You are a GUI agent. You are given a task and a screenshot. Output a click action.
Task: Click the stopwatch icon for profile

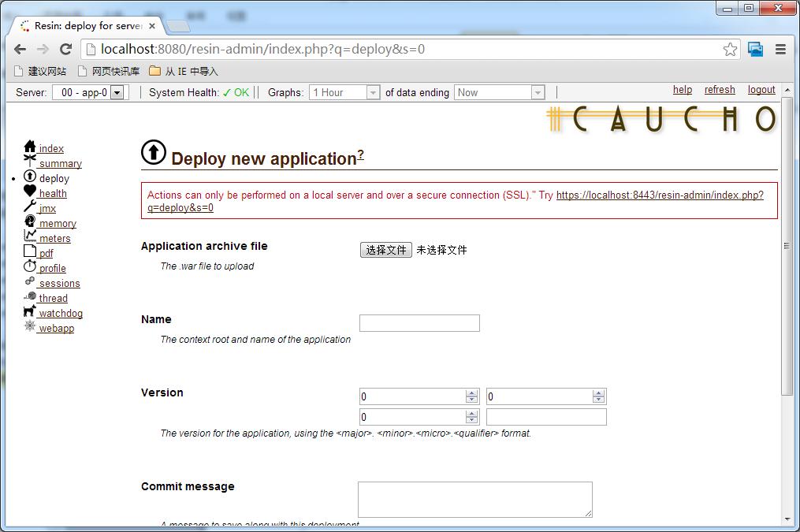pos(30,266)
